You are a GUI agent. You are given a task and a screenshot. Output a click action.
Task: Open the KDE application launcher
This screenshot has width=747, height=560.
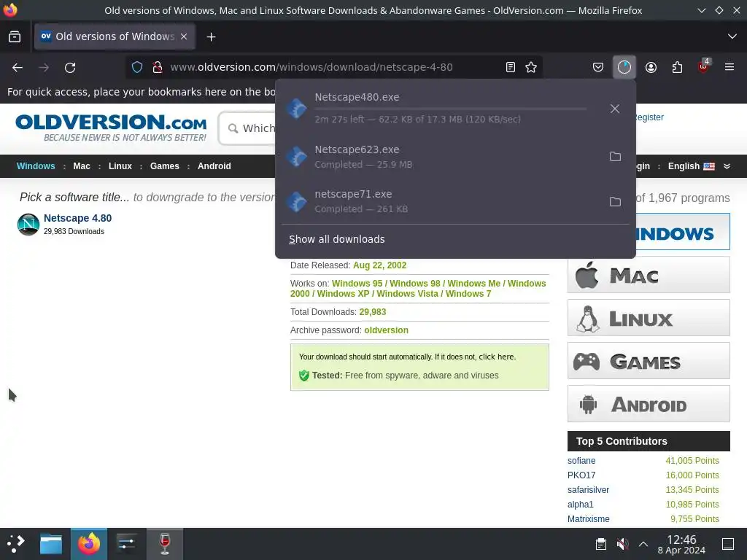tap(16, 543)
